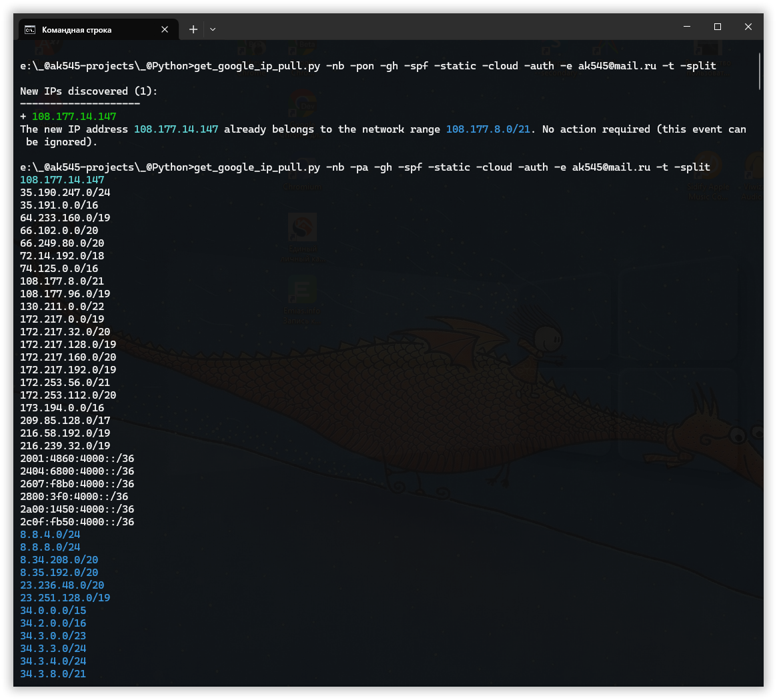Click the 172.217.192.0/19 entry
Image resolution: width=777 pixels, height=700 pixels.
pyautogui.click(x=68, y=369)
